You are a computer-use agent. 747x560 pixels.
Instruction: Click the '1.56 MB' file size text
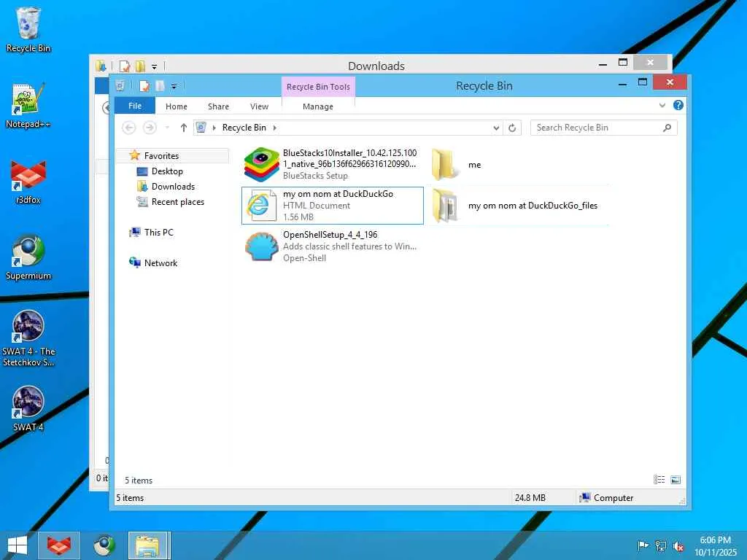[298, 217]
